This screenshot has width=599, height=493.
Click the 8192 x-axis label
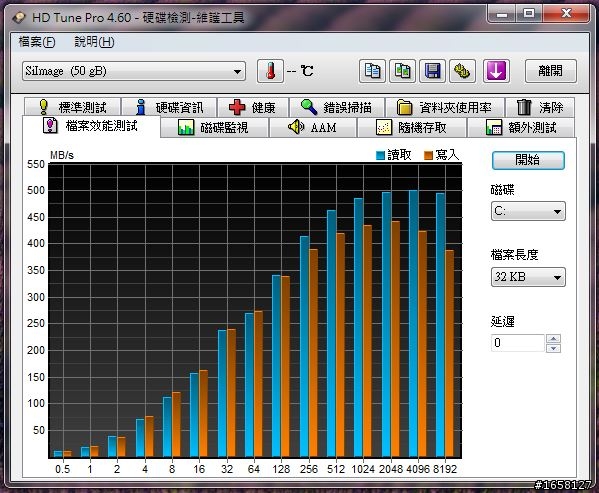point(445,469)
